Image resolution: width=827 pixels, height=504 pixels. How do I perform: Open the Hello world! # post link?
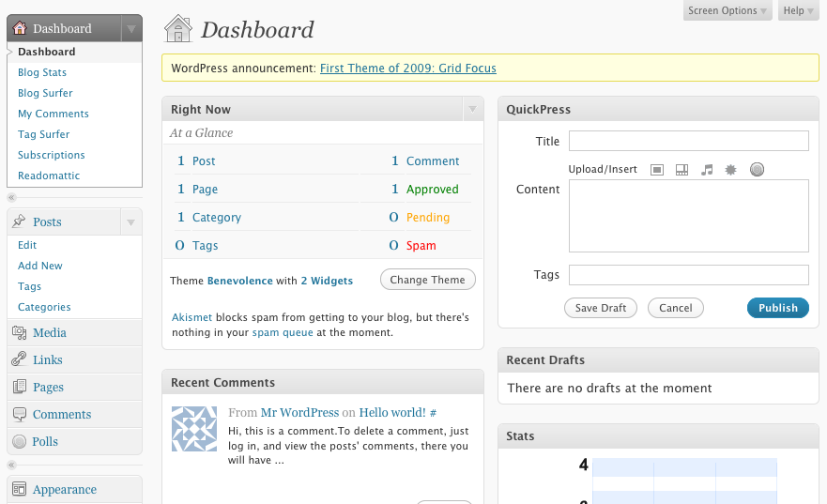[398, 412]
